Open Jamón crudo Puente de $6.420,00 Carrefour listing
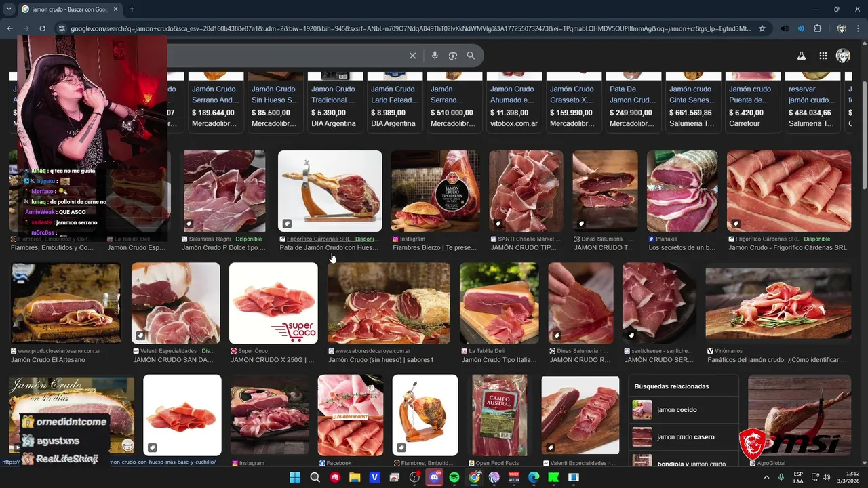The height and width of the screenshot is (488, 868). click(751, 102)
